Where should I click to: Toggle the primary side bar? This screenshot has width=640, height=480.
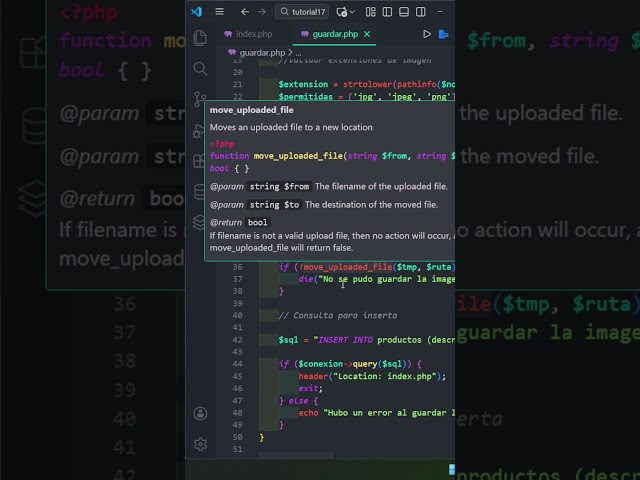pos(387,12)
